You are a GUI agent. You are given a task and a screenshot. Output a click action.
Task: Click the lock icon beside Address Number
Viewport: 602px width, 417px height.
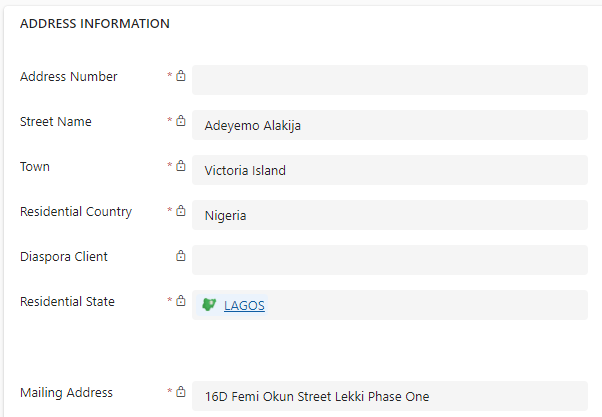pos(181,76)
